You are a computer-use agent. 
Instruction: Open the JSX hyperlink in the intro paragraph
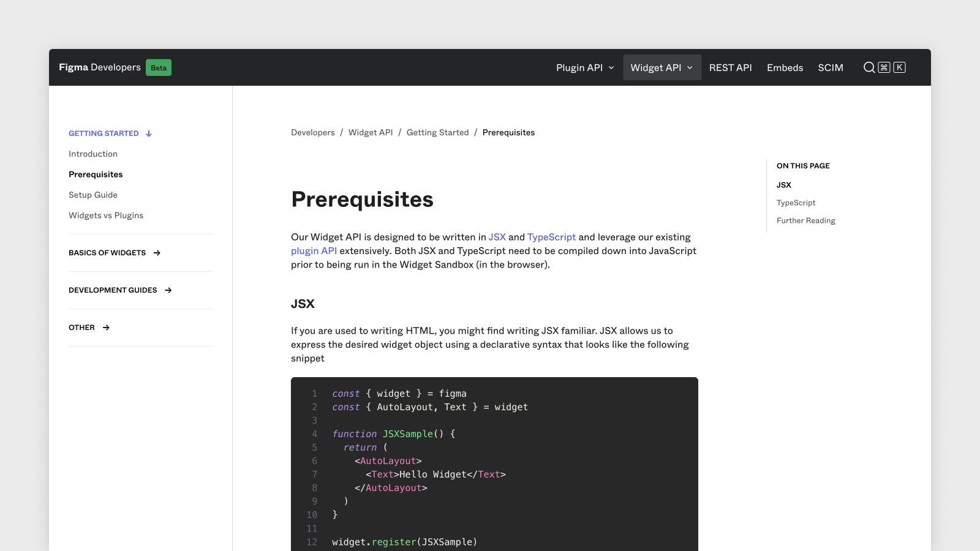497,237
